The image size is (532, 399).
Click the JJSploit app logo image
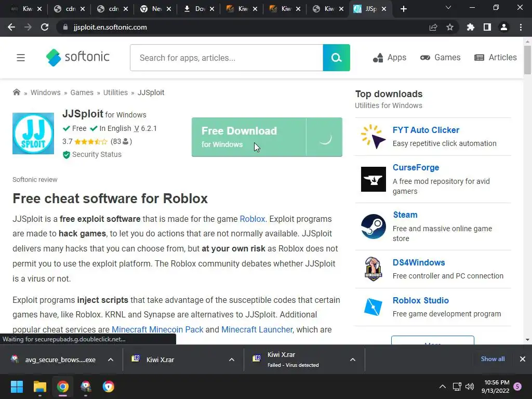tap(33, 134)
